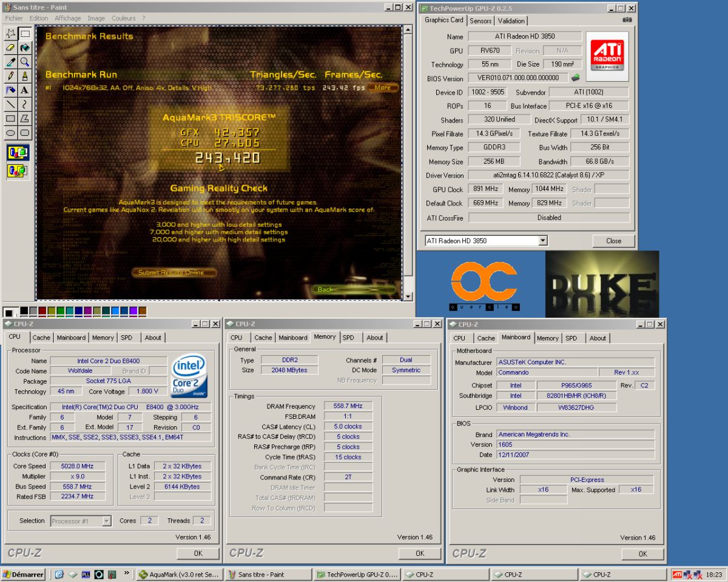Pick the Curve tool in Paint
The image size is (728, 582).
25,104
